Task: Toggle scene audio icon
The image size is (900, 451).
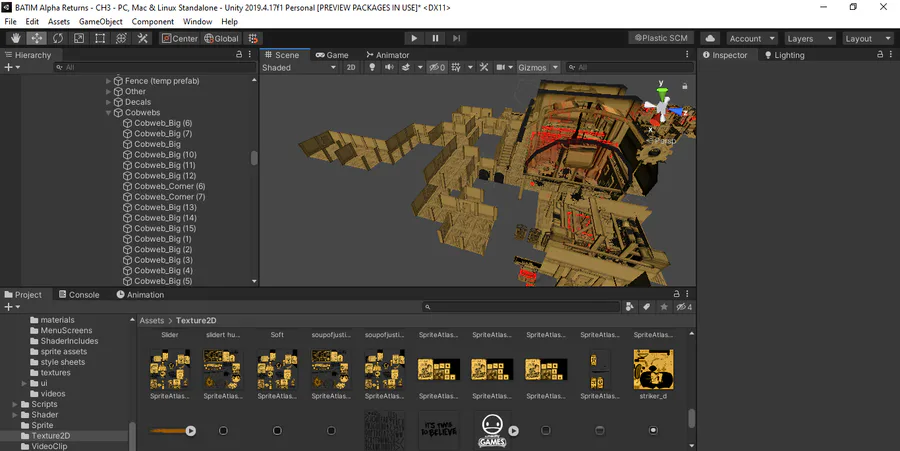Action: (389, 67)
